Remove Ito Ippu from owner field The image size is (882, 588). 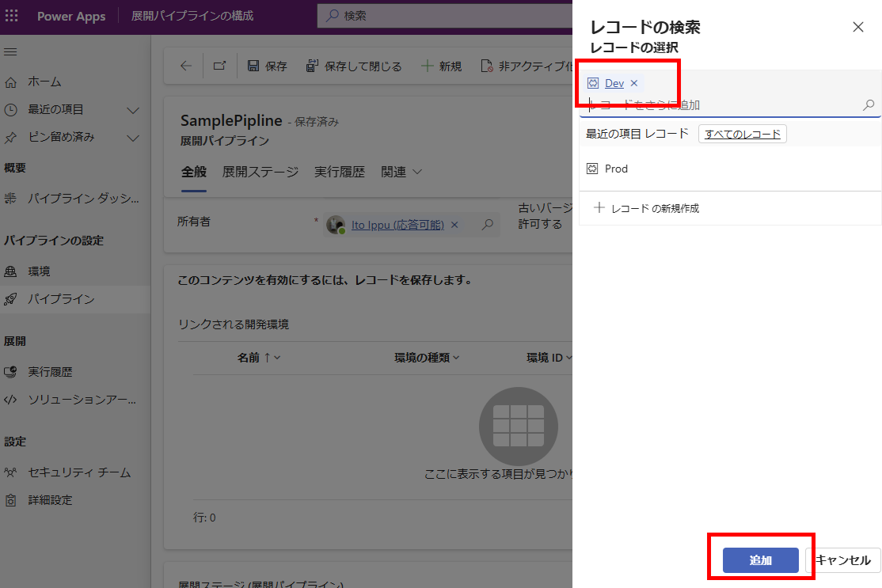(x=454, y=225)
